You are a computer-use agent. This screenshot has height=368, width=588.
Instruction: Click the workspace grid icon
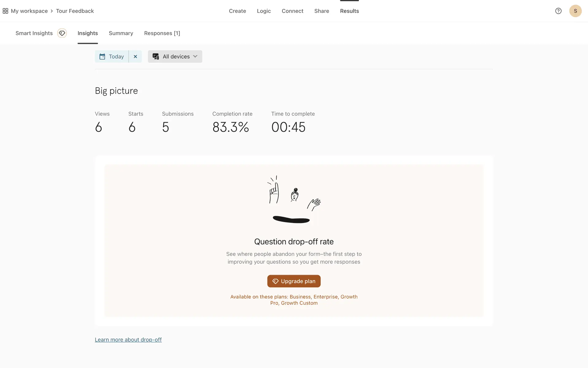coord(5,11)
